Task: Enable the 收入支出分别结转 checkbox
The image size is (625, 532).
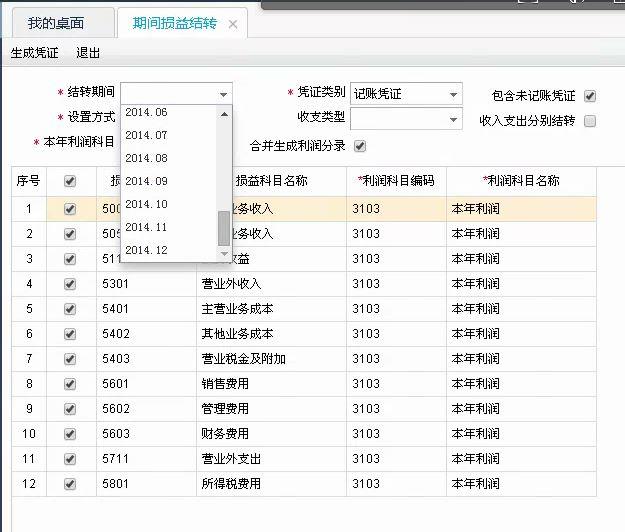Action: (x=590, y=121)
